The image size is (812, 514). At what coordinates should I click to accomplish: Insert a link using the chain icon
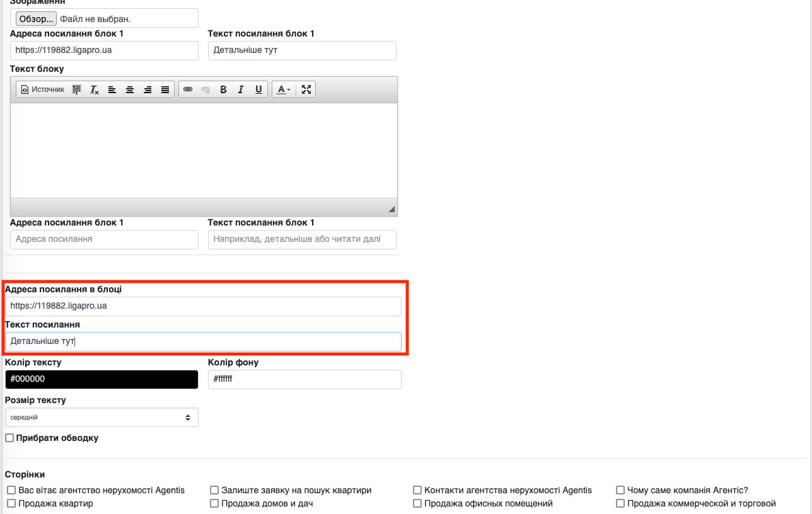[188, 89]
